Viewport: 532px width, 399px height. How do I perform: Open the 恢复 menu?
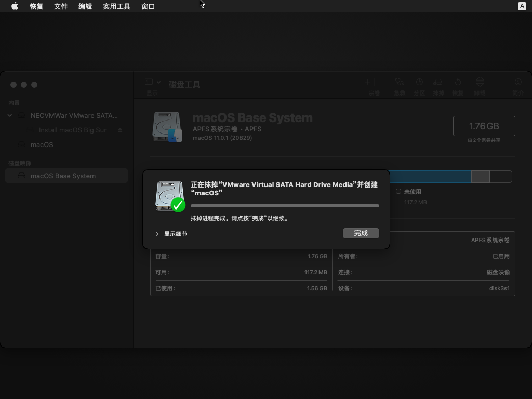tap(36, 6)
